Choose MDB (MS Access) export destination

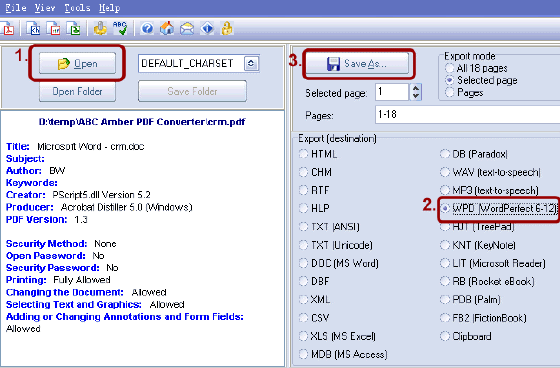click(343, 354)
